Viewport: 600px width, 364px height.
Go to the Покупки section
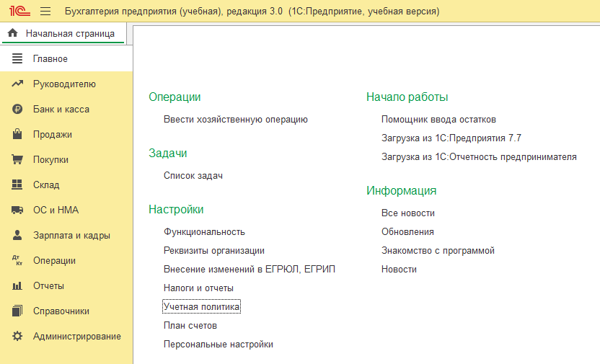click(x=66, y=159)
